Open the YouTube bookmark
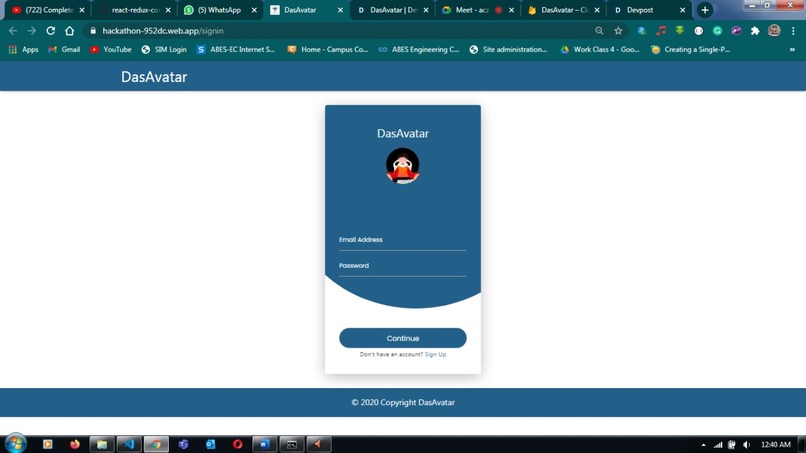This screenshot has height=453, width=806. (x=111, y=49)
